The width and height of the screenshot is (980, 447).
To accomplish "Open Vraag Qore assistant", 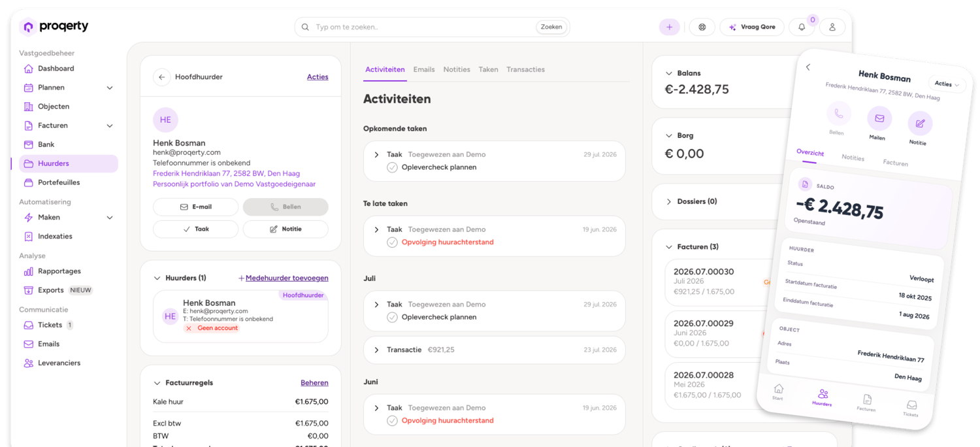I will coord(752,27).
